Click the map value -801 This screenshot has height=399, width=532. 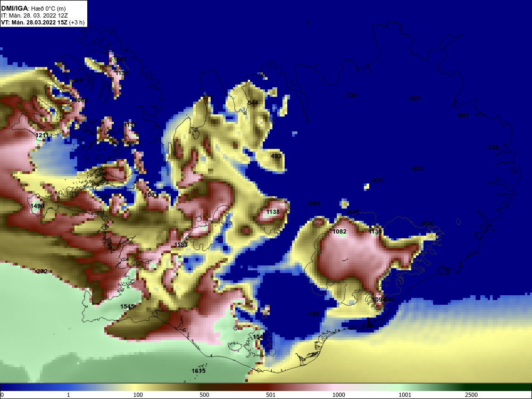click(463, 115)
